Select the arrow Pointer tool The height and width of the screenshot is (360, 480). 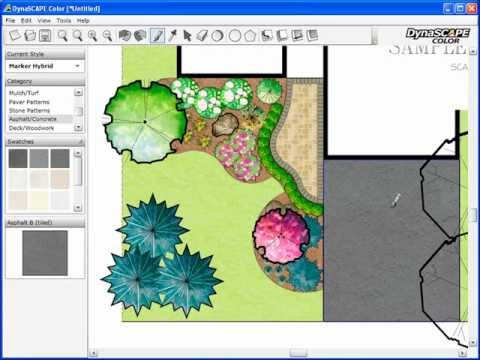(187, 35)
